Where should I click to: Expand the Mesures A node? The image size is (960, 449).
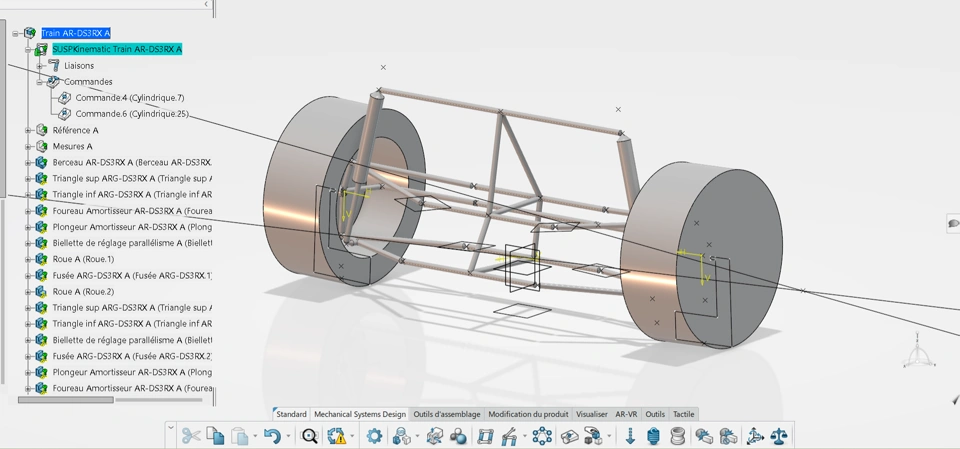point(28,146)
